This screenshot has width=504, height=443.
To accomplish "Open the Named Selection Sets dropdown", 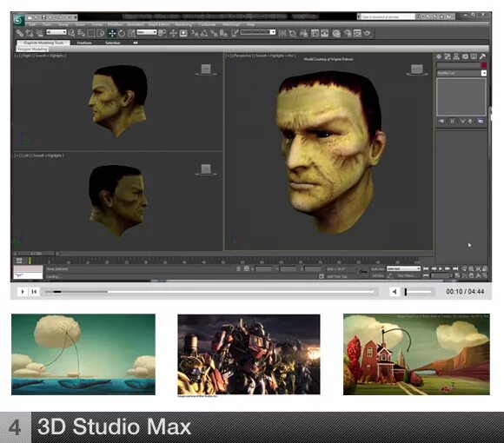I will (258, 32).
